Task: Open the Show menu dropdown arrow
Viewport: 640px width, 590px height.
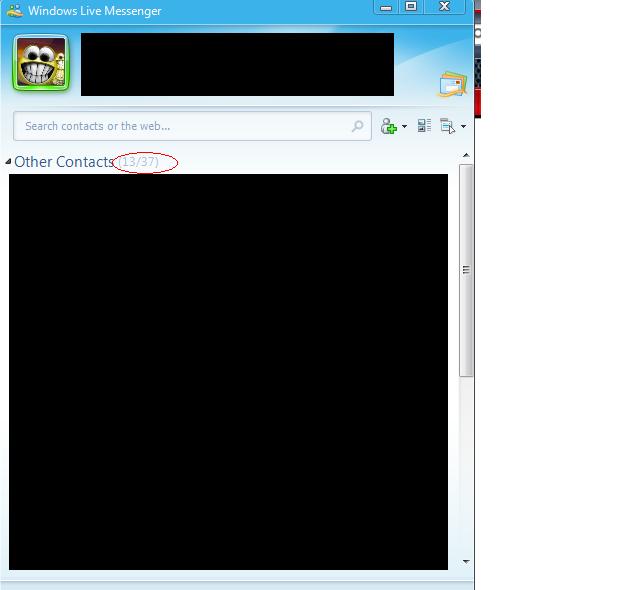Action: click(463, 126)
